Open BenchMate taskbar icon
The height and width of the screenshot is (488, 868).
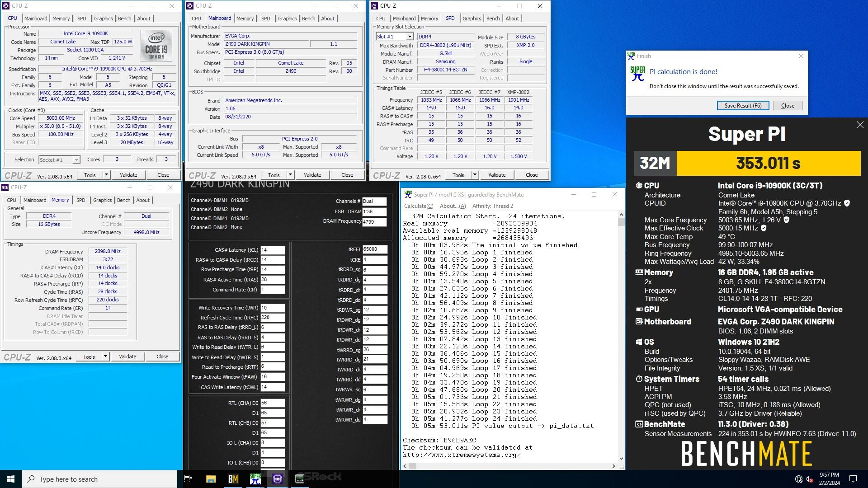point(233,479)
